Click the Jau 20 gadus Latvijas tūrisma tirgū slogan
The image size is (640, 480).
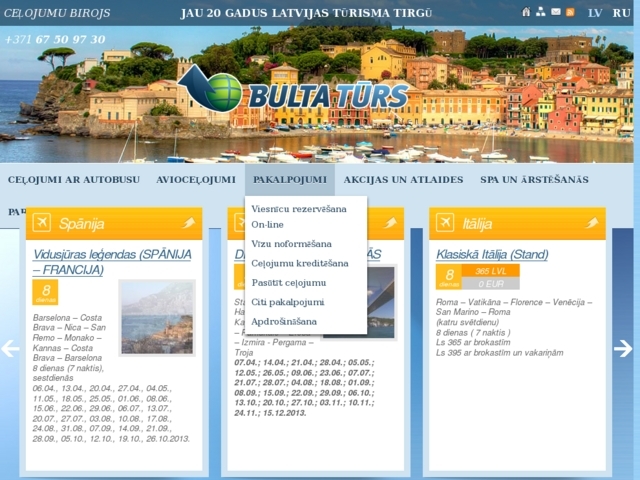coord(306,13)
